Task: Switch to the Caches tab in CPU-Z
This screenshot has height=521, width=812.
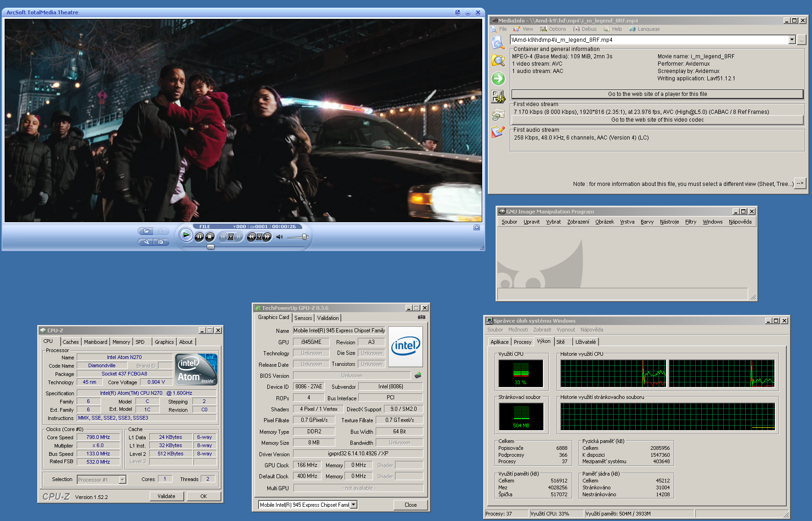Action: (71, 342)
